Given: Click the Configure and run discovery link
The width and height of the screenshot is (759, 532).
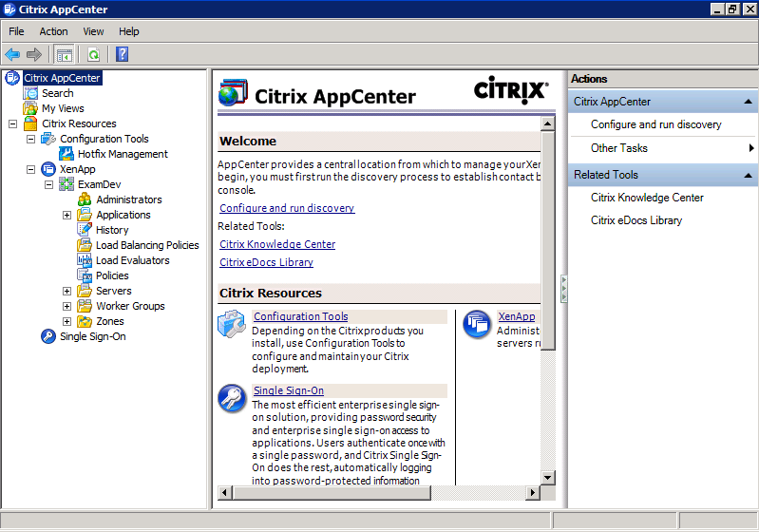Looking at the screenshot, I should [x=287, y=208].
